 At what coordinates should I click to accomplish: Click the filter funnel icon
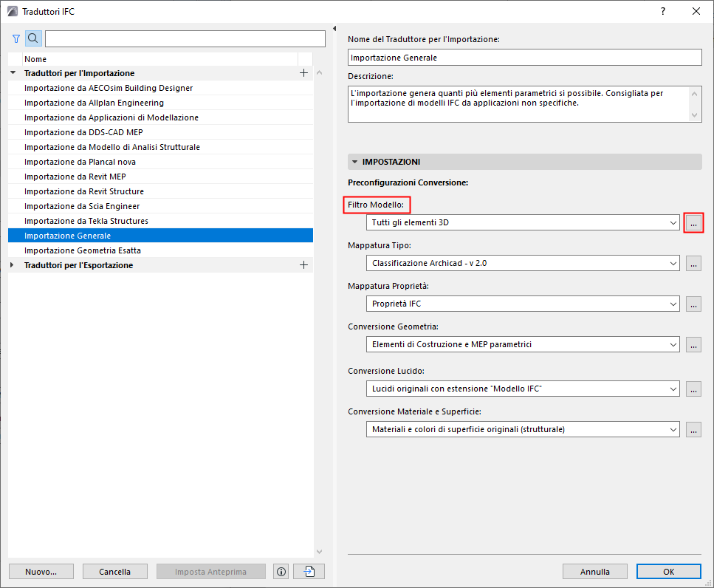pyautogui.click(x=16, y=38)
